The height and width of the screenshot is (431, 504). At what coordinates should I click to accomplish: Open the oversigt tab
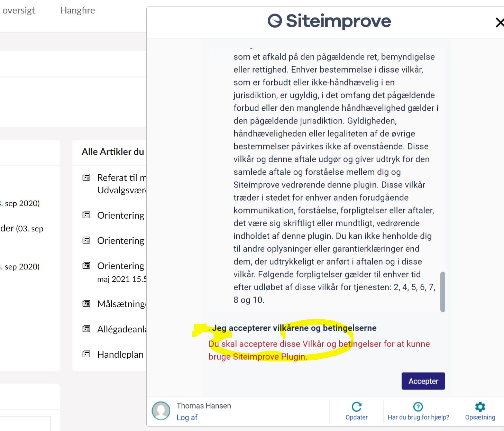19,10
